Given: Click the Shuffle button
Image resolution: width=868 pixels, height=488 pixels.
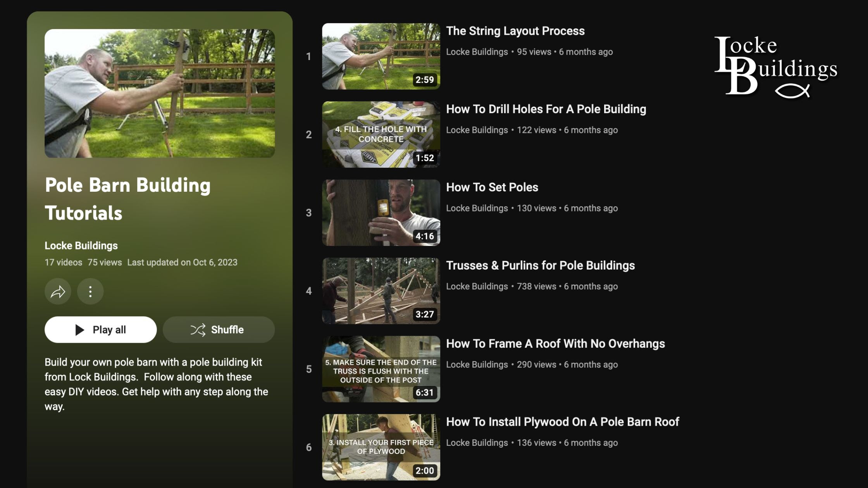Looking at the screenshot, I should [219, 330].
